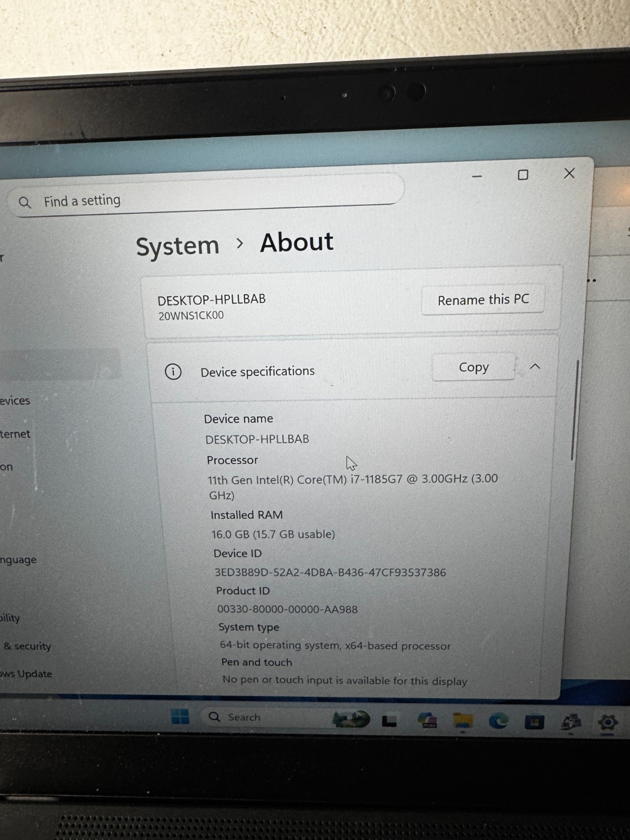Open Task View from the taskbar

point(389,721)
